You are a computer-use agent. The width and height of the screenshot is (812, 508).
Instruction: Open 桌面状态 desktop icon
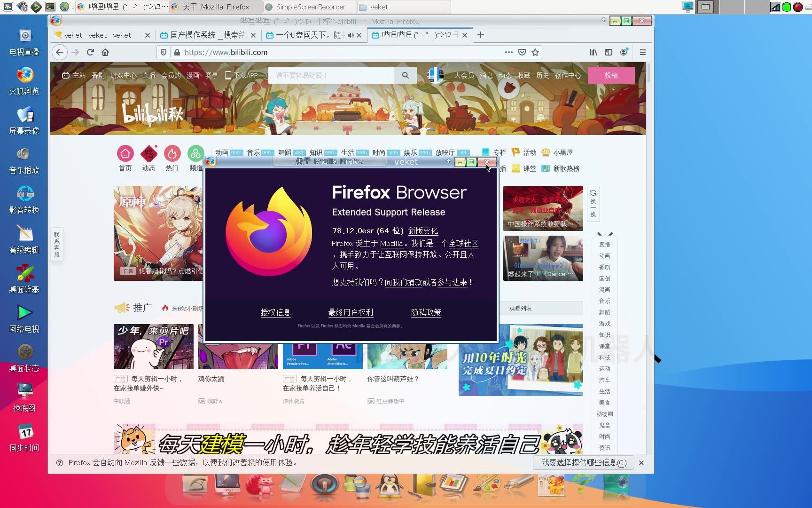(24, 358)
